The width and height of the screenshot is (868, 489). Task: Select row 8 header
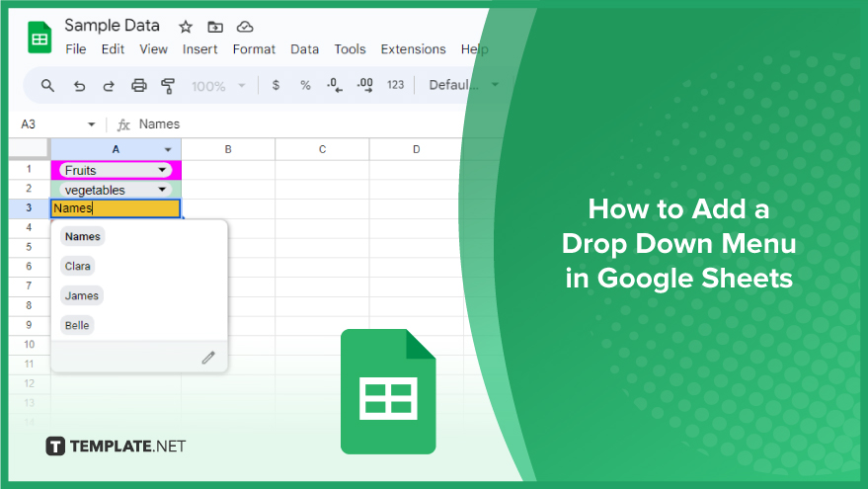[x=29, y=305]
